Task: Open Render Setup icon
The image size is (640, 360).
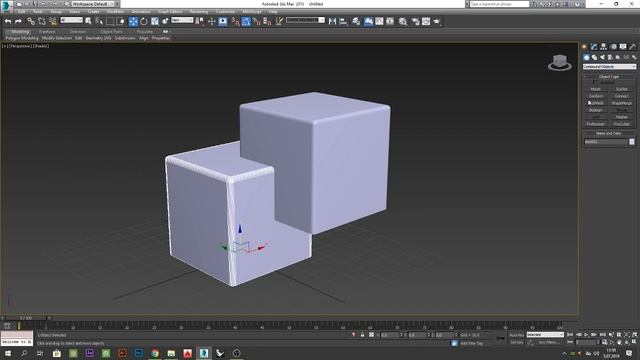Action: [x=415, y=21]
